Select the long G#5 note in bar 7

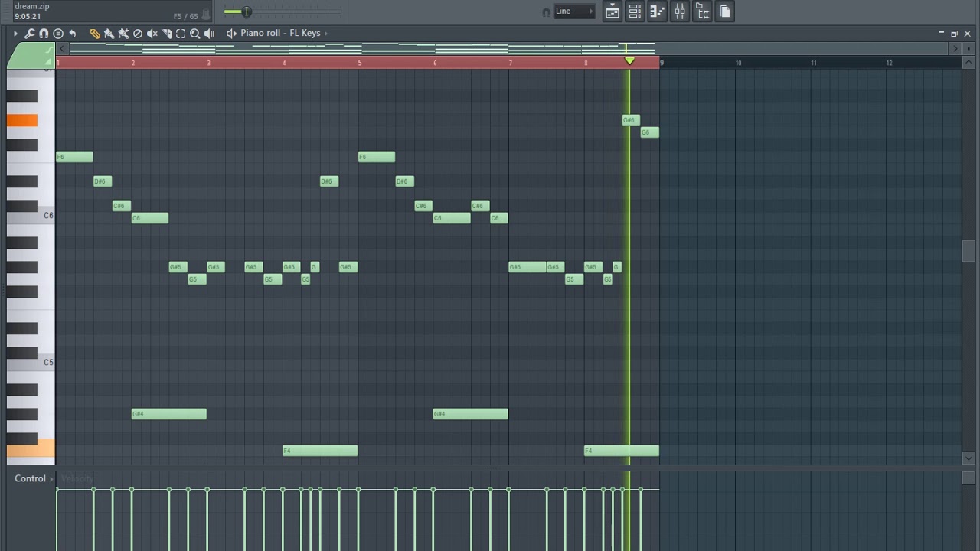pyautogui.click(x=528, y=267)
